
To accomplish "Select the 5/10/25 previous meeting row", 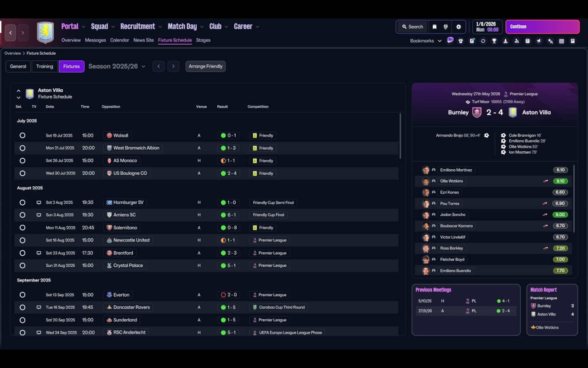I will coord(466,301).
